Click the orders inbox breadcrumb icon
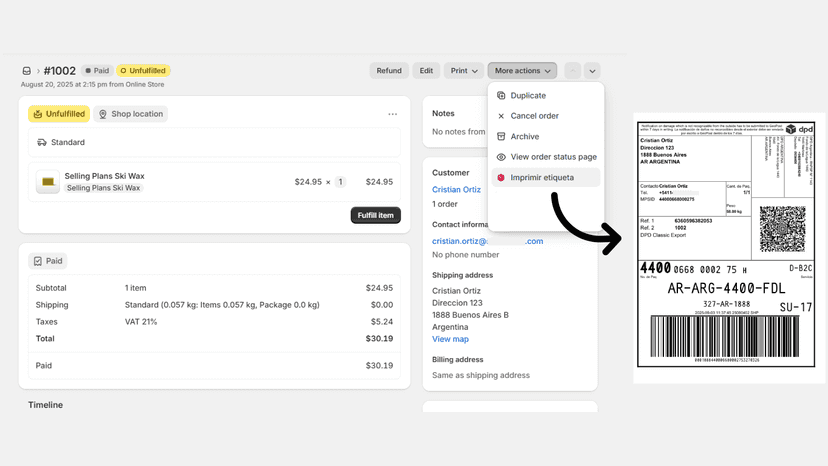Screen dimensions: 828x466 [x=26, y=71]
